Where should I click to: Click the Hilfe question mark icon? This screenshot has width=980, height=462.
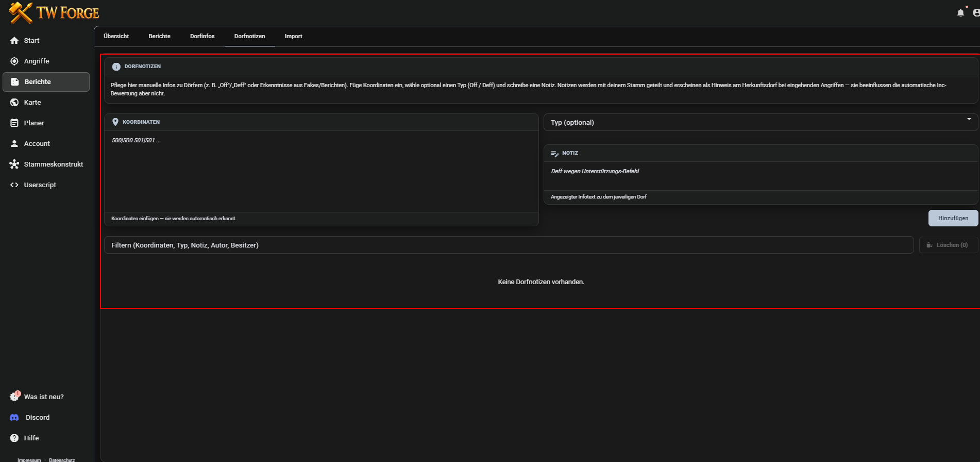point(14,438)
